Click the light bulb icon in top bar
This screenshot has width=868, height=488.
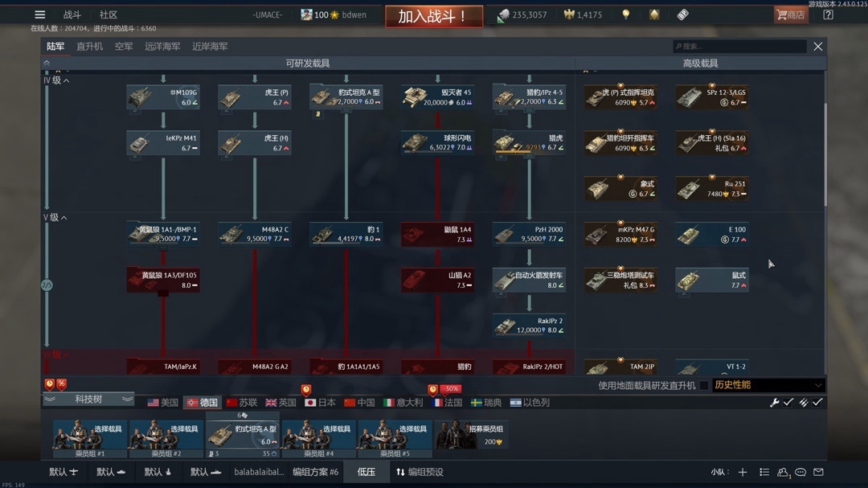point(625,15)
